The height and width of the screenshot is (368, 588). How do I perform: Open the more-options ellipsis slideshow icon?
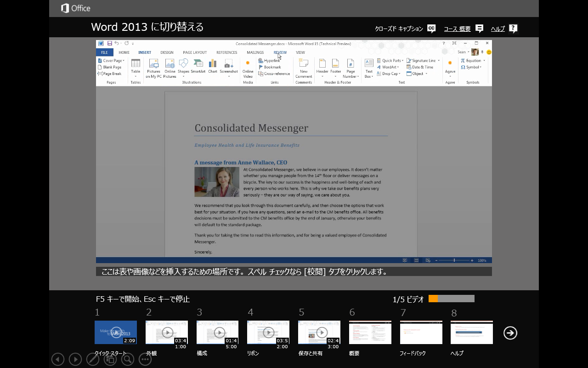145,359
